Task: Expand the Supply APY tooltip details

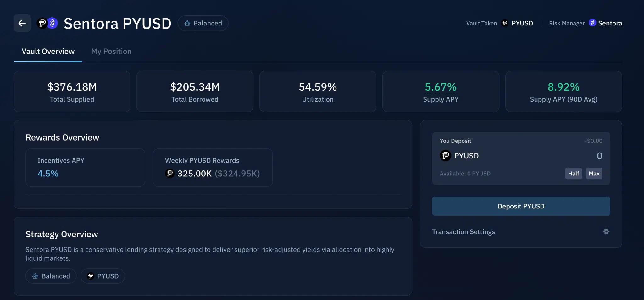Action: coord(440,87)
